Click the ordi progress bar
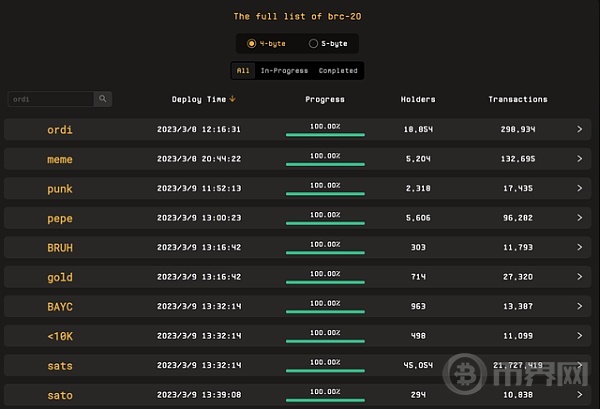 coord(325,135)
